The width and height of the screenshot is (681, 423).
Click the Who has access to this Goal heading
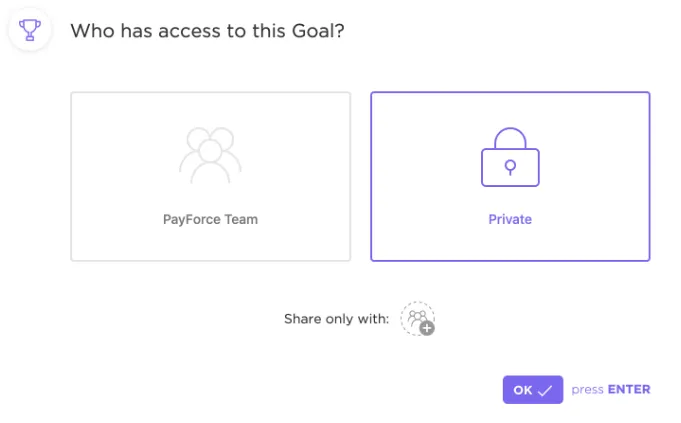(x=208, y=31)
